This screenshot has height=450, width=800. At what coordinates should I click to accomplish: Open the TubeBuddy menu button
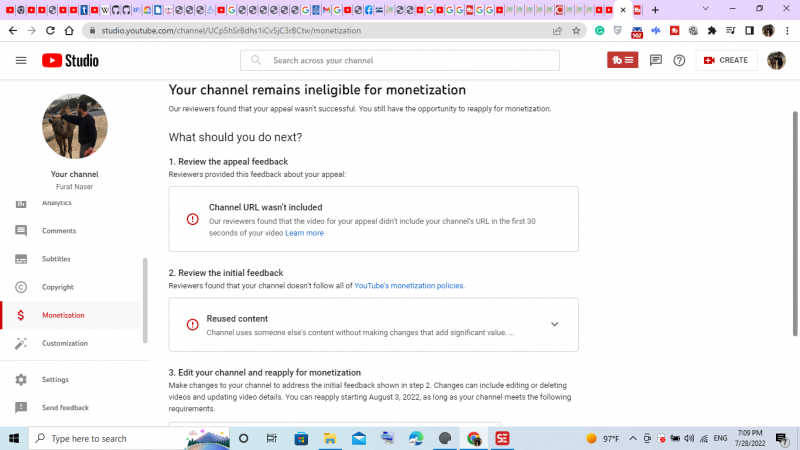622,60
